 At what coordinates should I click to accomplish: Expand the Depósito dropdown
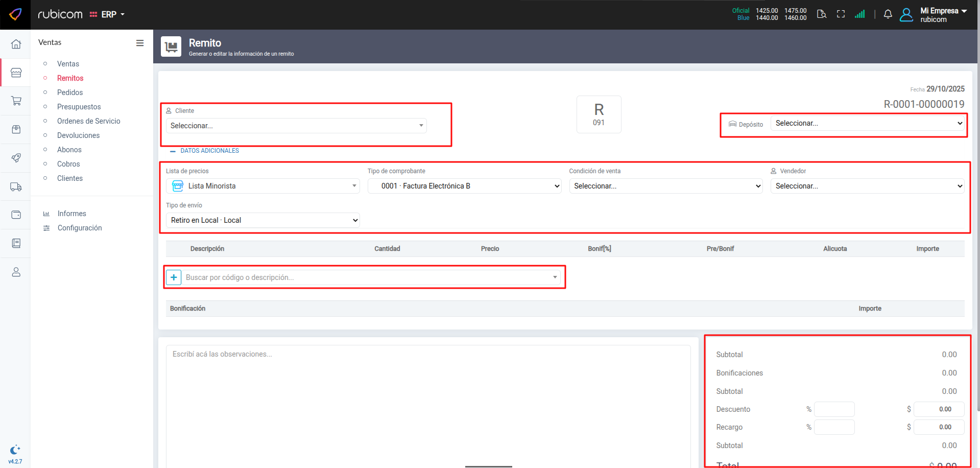[868, 123]
